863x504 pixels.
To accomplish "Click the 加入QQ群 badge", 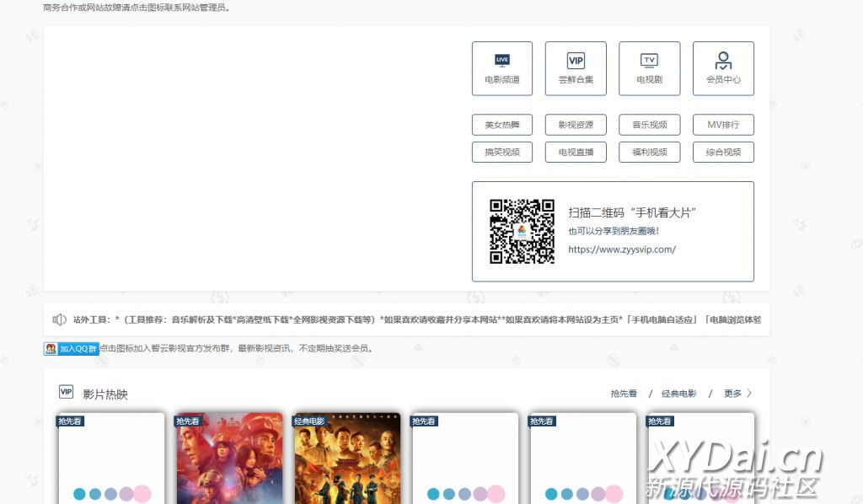I will [72, 348].
